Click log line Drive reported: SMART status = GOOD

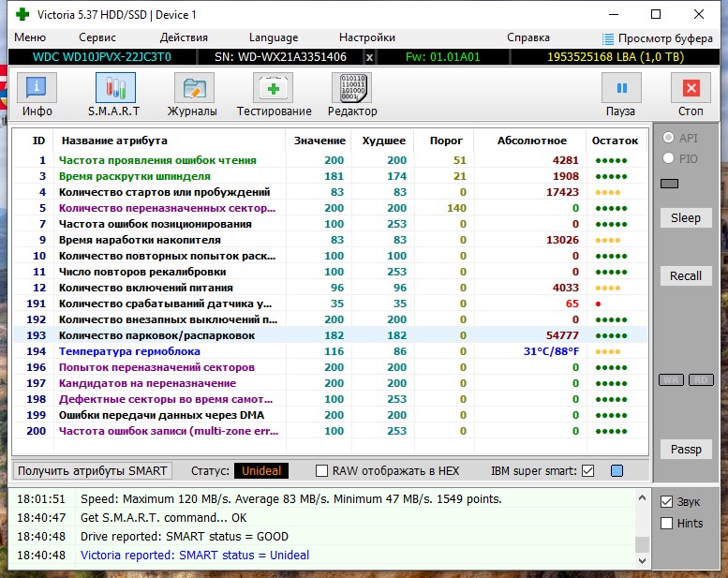click(185, 537)
